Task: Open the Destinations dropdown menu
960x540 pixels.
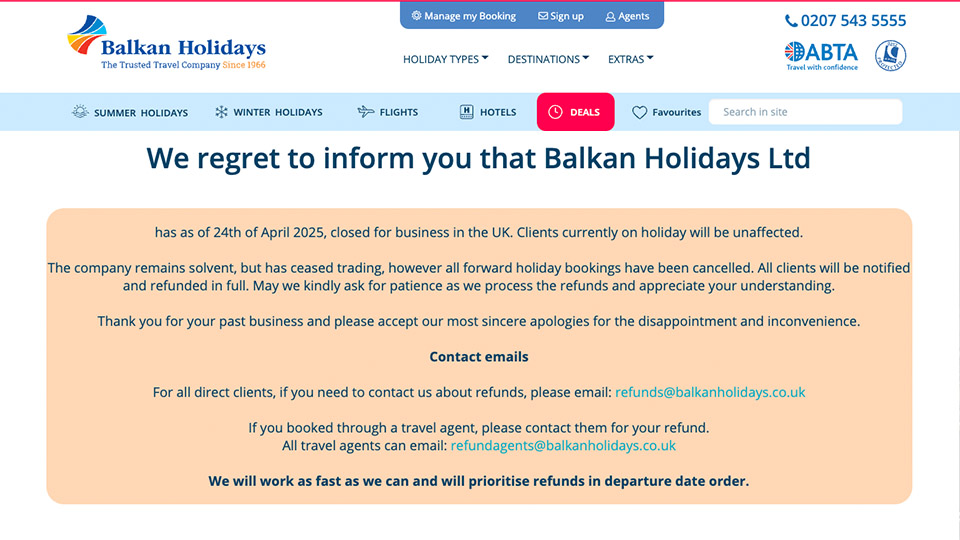Action: pos(548,59)
